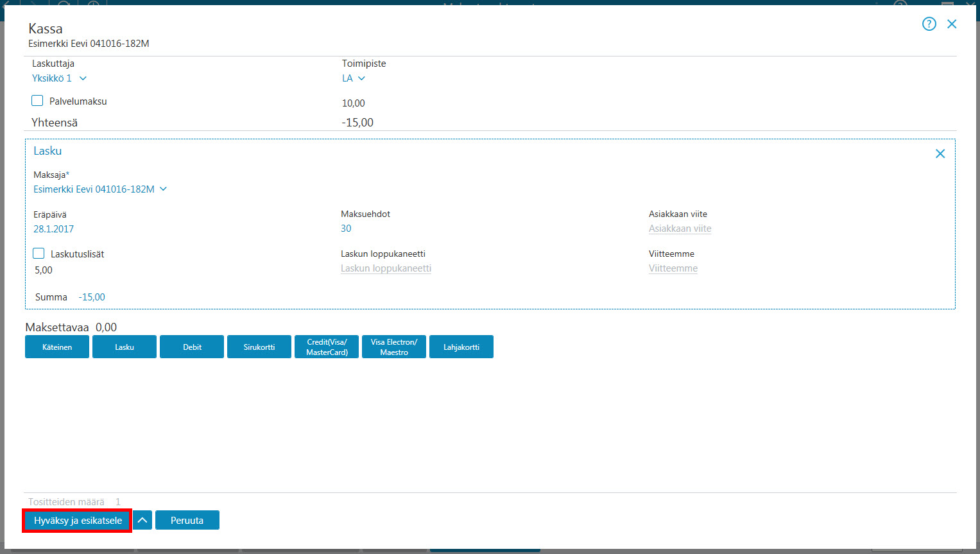Focus the Viitteemme input field
The height and width of the screenshot is (554, 980).
coord(673,268)
